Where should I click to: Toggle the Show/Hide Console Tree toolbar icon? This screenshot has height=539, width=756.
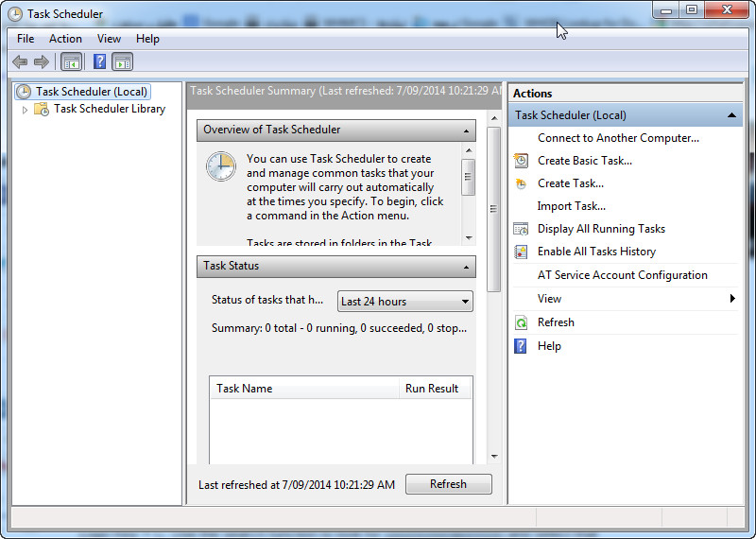(x=72, y=61)
